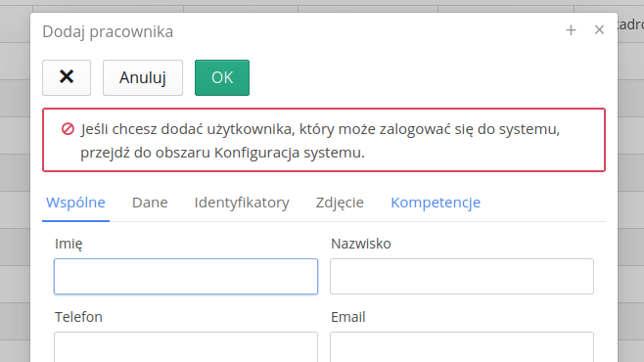Click the Imię field label

click(69, 244)
